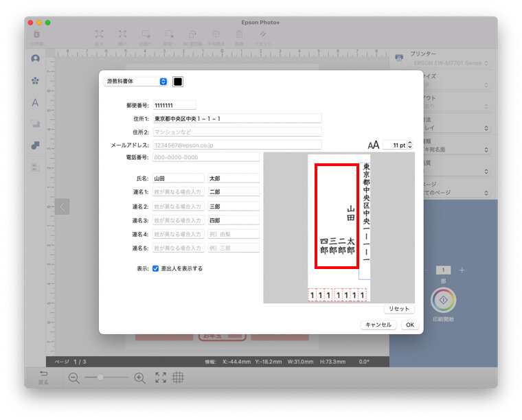Click the 住所1 address field

pos(237,119)
